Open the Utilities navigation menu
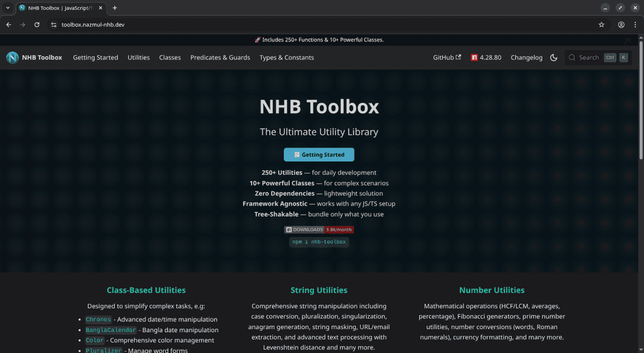644x353 pixels. [x=138, y=57]
